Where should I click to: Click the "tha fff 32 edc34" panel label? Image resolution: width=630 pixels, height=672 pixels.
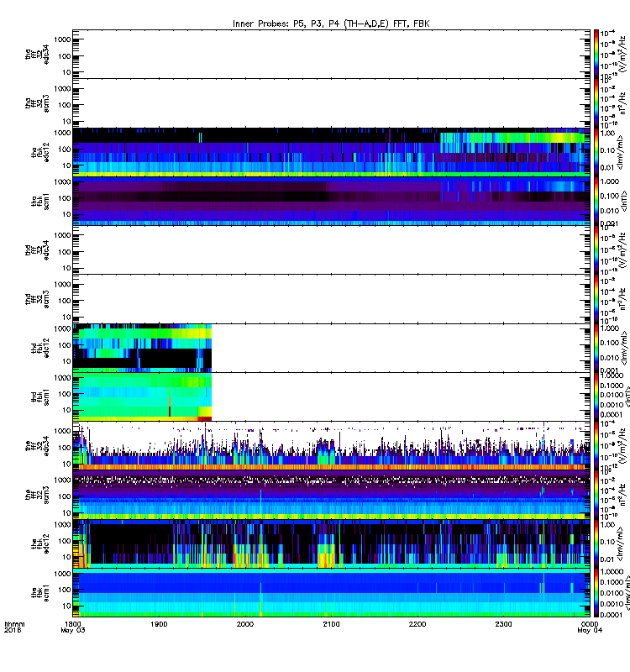coord(37,54)
